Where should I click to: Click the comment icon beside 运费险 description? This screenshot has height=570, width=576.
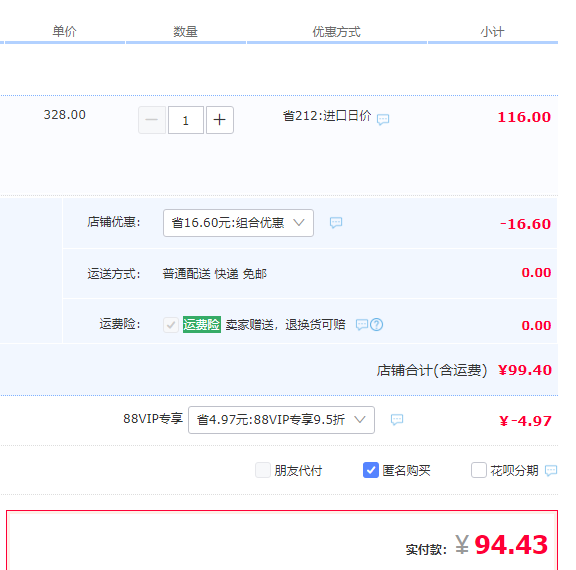pyautogui.click(x=362, y=324)
